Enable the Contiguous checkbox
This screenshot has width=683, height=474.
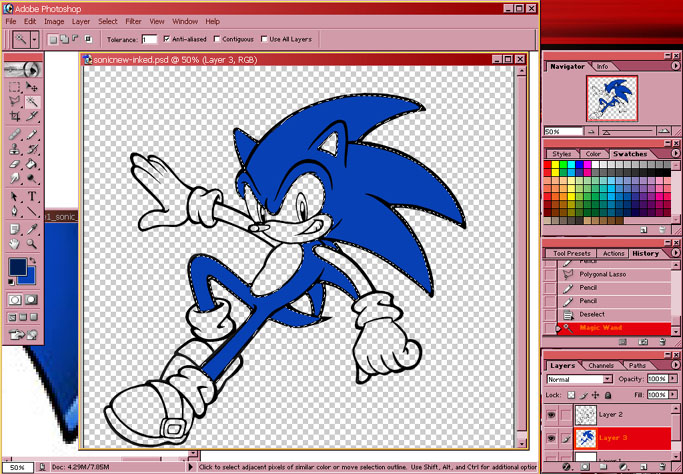tap(217, 39)
